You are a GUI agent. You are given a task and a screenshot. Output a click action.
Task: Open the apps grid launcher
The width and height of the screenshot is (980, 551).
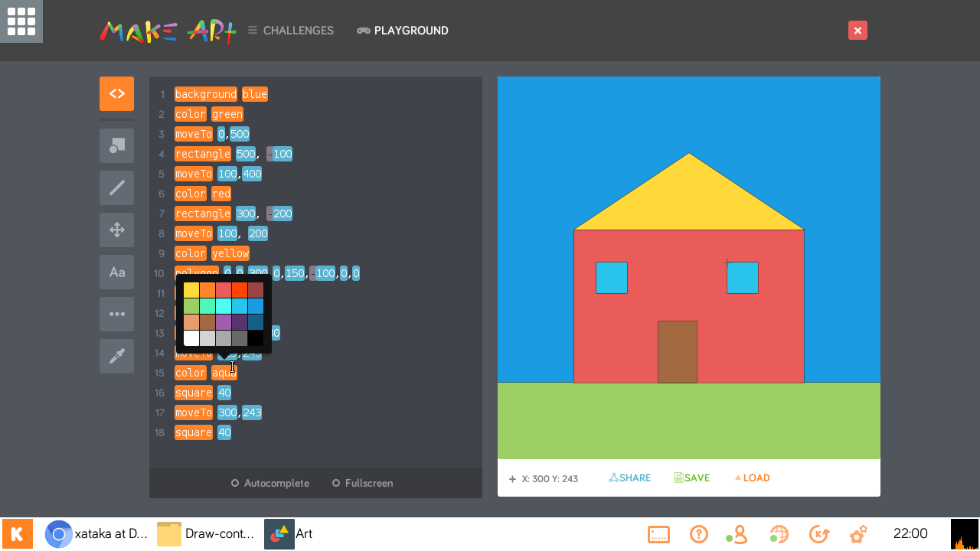pyautogui.click(x=21, y=21)
